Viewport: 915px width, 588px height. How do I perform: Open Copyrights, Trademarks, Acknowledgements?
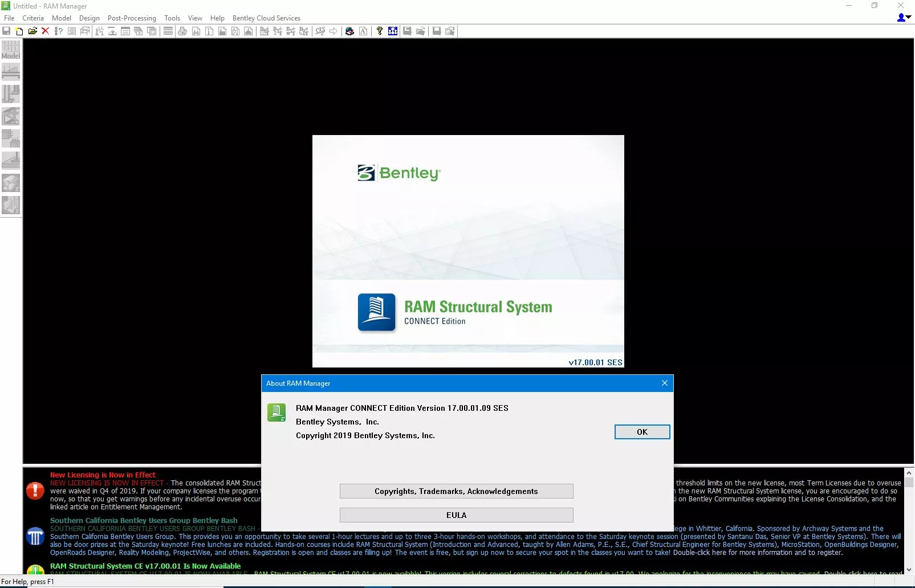coord(456,491)
